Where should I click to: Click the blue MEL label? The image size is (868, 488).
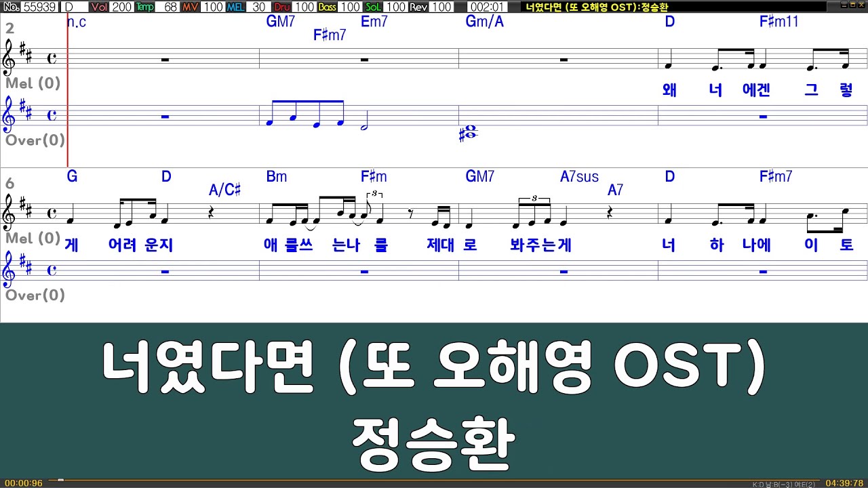point(236,7)
